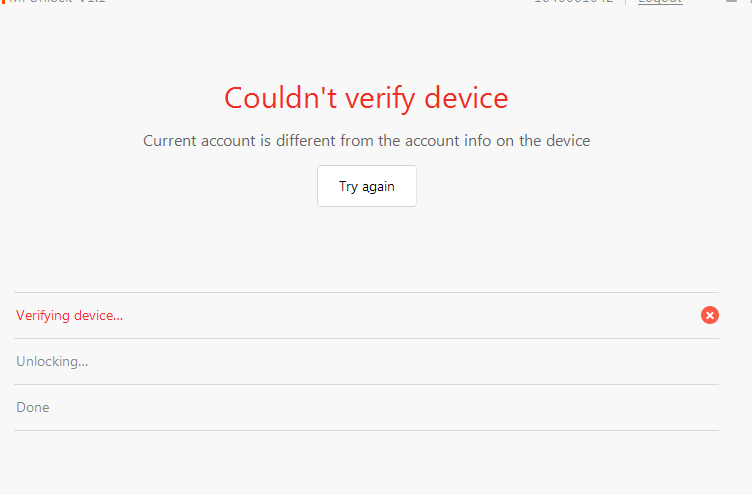Viewport: 752px width, 495px height.
Task: Click the divider between Verifying device and Unlocking
Action: (366, 338)
